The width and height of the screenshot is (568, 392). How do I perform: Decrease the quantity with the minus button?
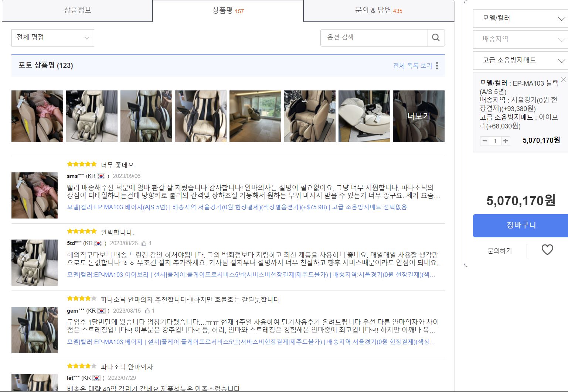pos(485,141)
